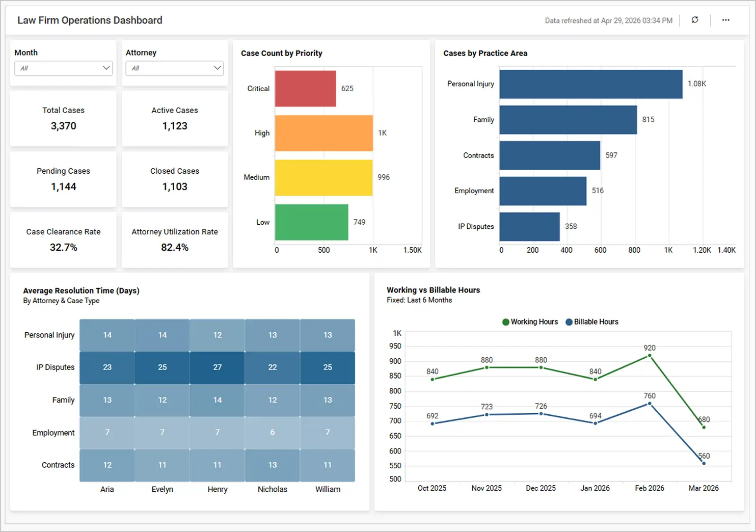This screenshot has width=756, height=532.
Task: Click heatmap cell IP Disputes for Aria (23)
Action: click(107, 367)
